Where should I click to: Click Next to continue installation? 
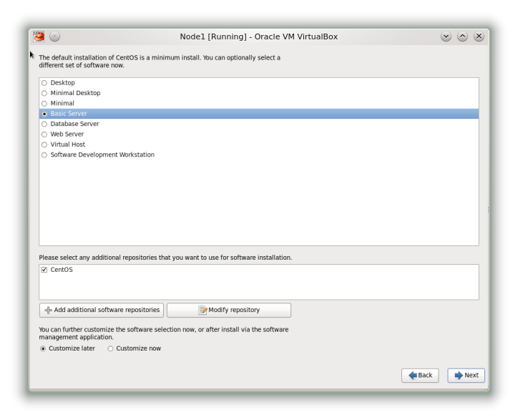click(x=466, y=376)
